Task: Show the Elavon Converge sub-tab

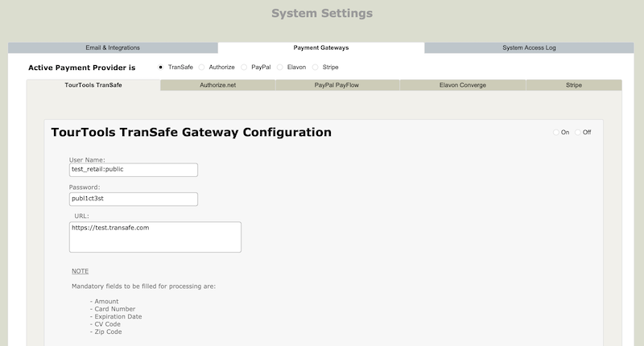Action: [x=462, y=84]
